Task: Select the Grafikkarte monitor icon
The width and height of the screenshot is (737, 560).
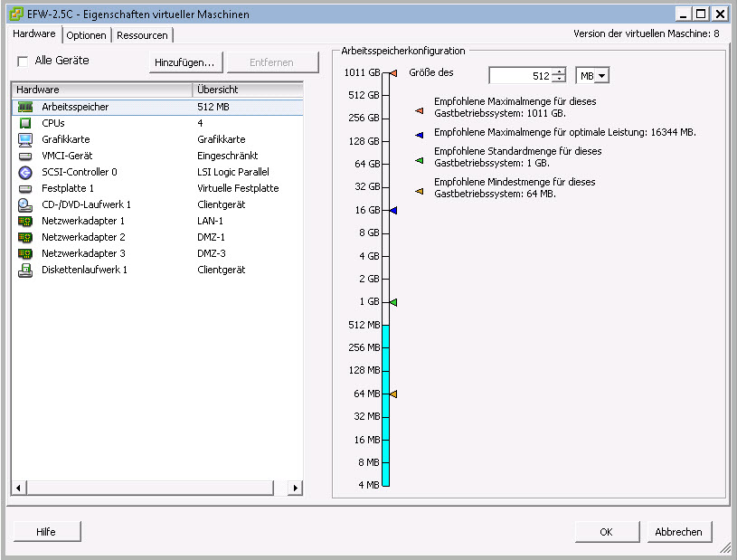Action: point(25,139)
